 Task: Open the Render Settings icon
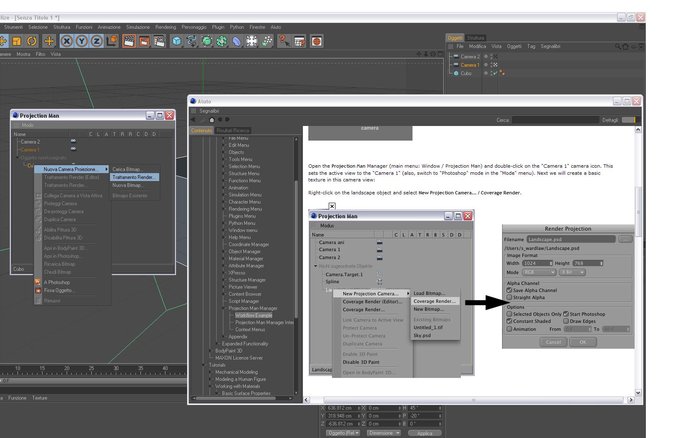tap(159, 42)
